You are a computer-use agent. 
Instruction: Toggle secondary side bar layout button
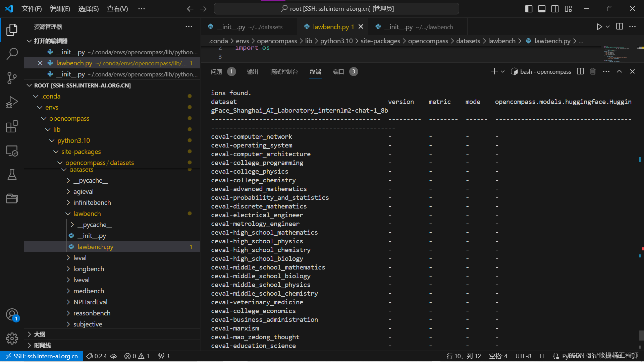[x=555, y=9]
